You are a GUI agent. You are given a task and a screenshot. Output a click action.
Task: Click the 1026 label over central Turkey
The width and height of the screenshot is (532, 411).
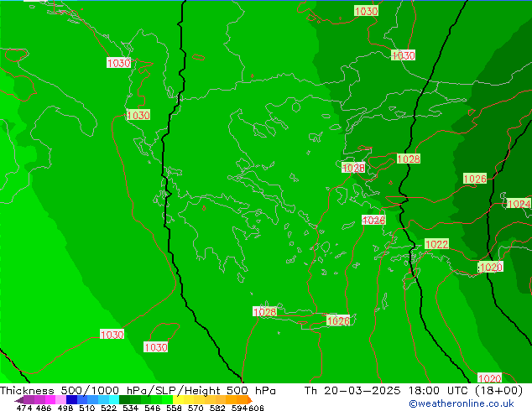[475, 179]
